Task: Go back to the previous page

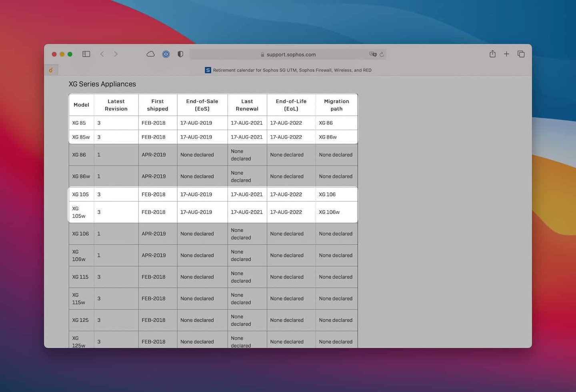Action: (x=102, y=54)
